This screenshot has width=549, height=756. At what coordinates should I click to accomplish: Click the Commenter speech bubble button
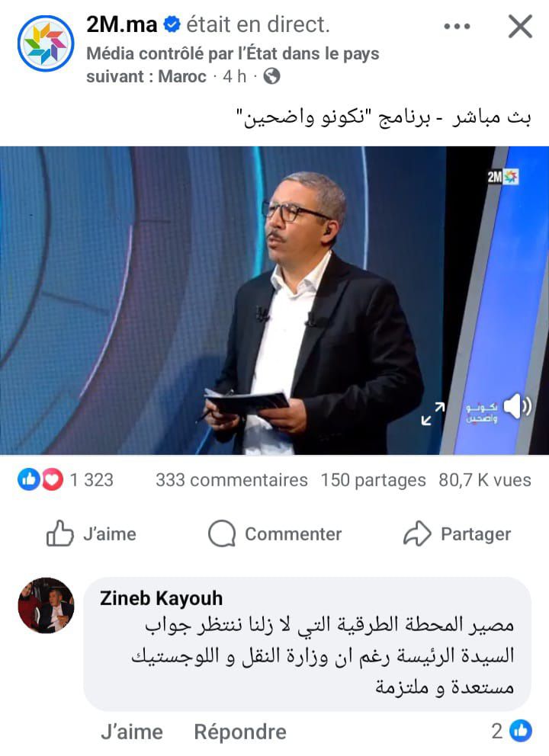pos(274,533)
